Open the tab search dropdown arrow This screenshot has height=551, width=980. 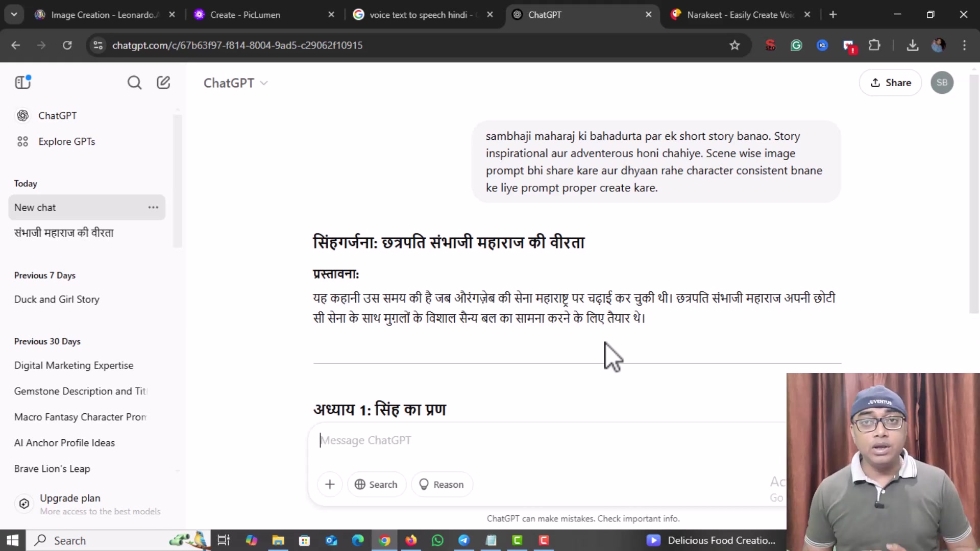(x=14, y=15)
